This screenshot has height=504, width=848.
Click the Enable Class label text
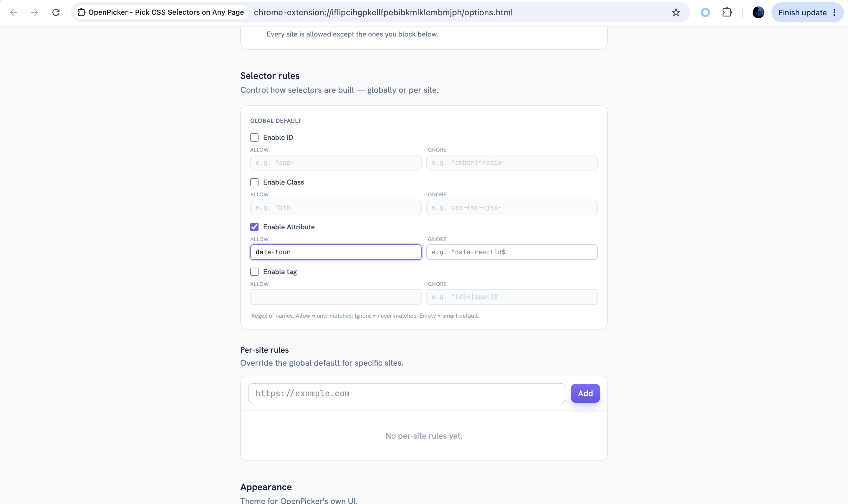[x=284, y=183]
